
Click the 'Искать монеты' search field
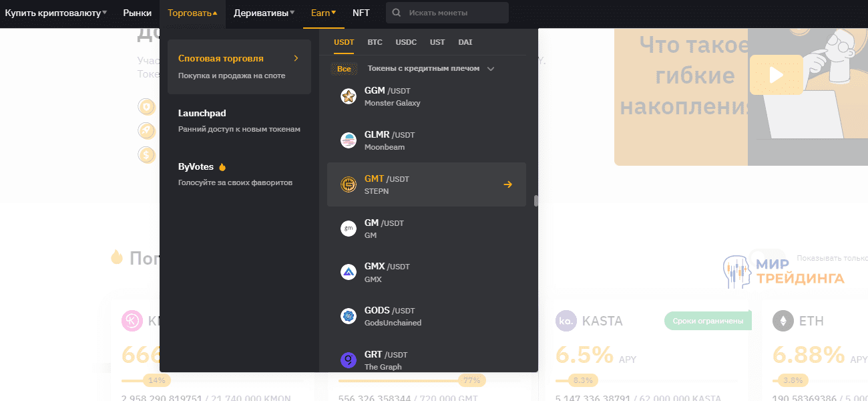pos(454,13)
